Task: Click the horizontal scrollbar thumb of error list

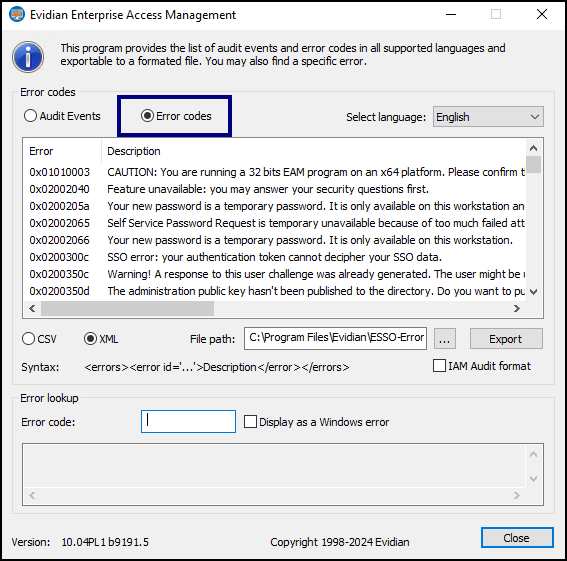Action: pyautogui.click(x=127, y=309)
